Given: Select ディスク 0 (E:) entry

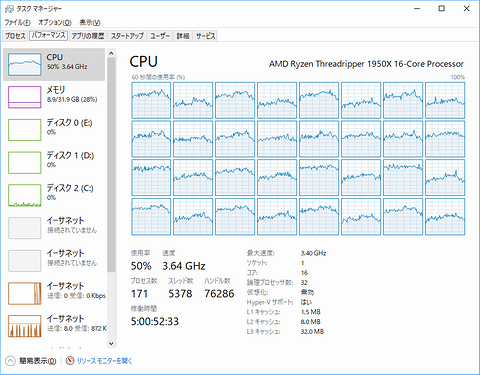Looking at the screenshot, I should (x=54, y=130).
